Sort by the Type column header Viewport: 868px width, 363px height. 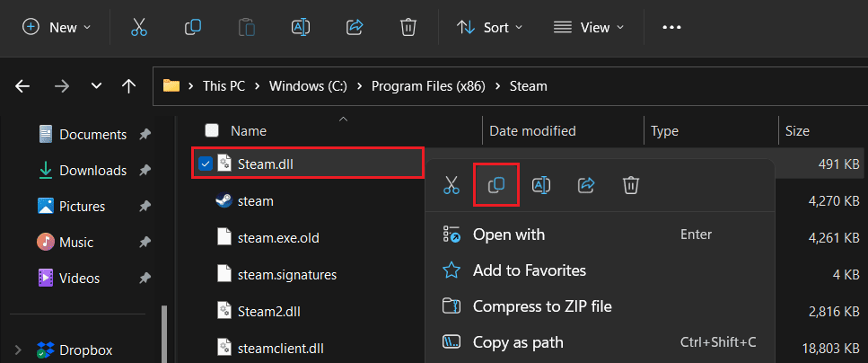664,131
